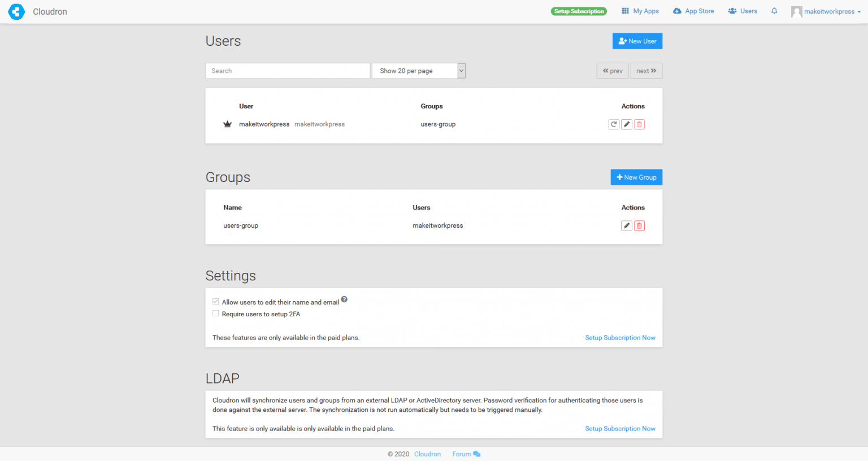Navigate to the App Store
Screen dimensions: 868x461
693,11
